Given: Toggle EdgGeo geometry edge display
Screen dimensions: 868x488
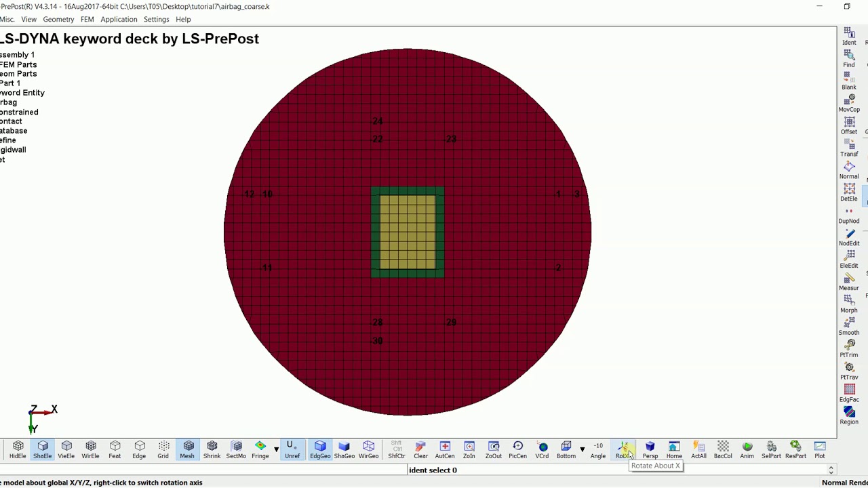Looking at the screenshot, I should click(320, 449).
